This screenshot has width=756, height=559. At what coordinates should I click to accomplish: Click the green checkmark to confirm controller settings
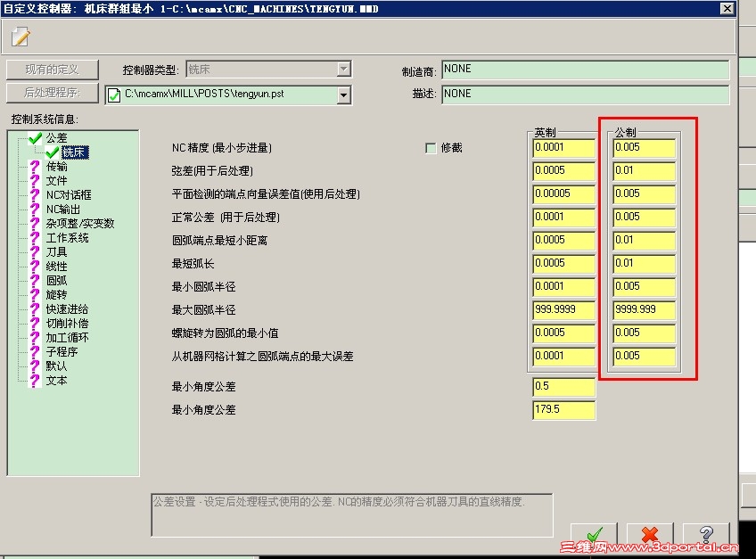pyautogui.click(x=592, y=533)
